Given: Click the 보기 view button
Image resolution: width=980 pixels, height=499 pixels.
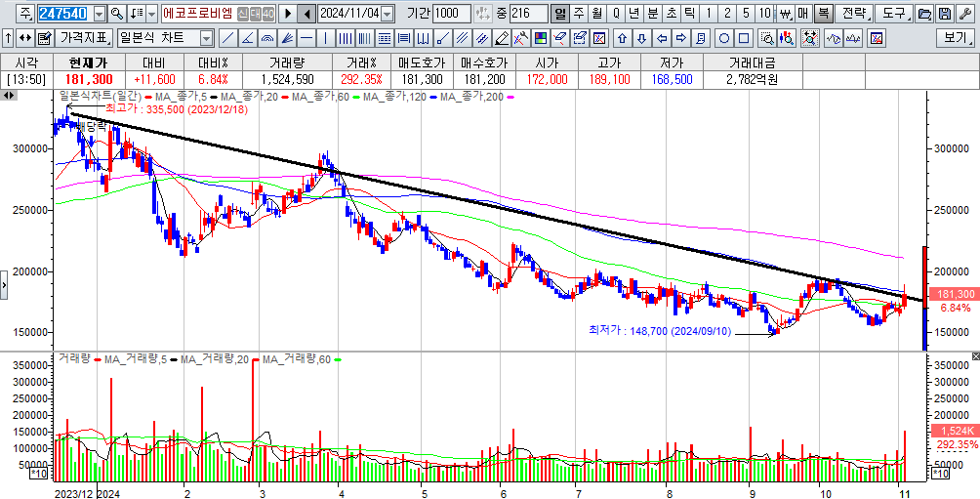Looking at the screenshot, I should [x=954, y=38].
